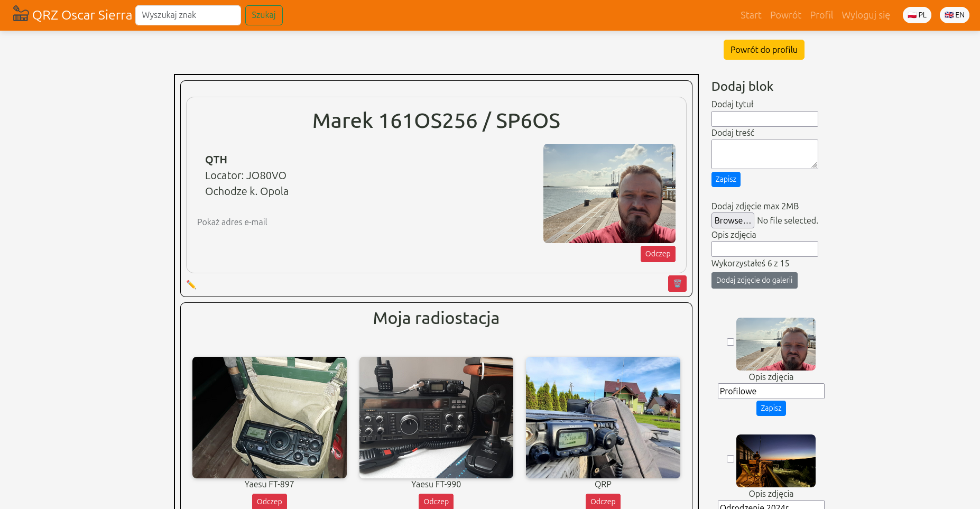980x509 pixels.
Task: Tick checkbox beside the sunset photo
Action: click(731, 459)
